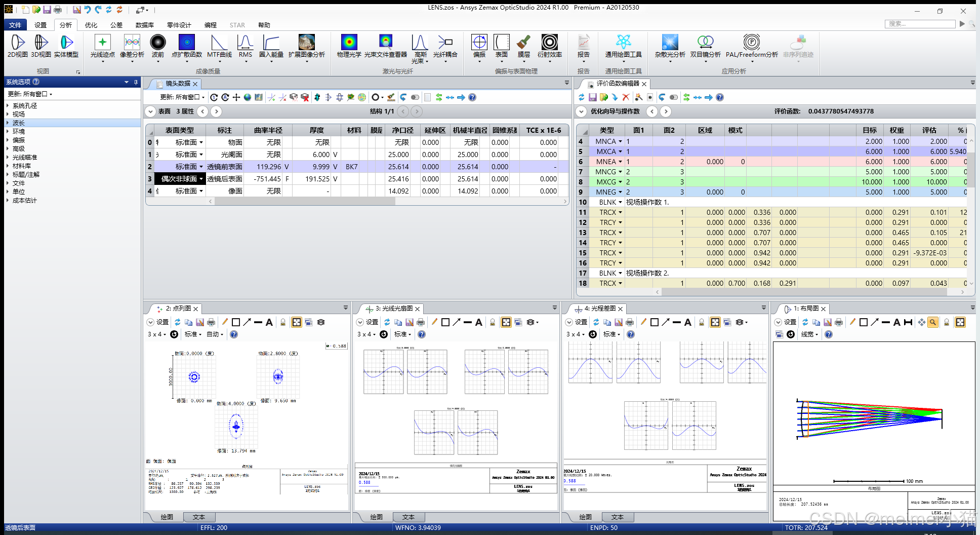Click next surface arrow beside 表面 3 属性
This screenshot has width=980, height=535.
[216, 111]
